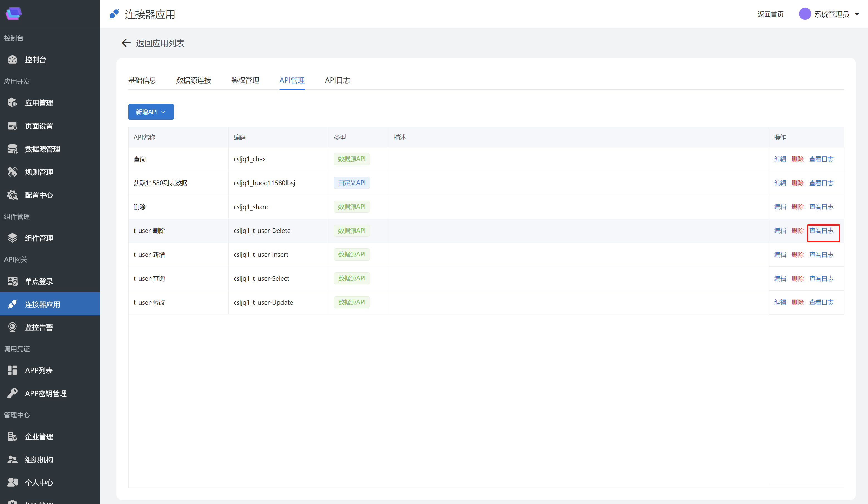The height and width of the screenshot is (504, 868).
Task: Expand the 新增API dropdown button
Action: coord(151,112)
